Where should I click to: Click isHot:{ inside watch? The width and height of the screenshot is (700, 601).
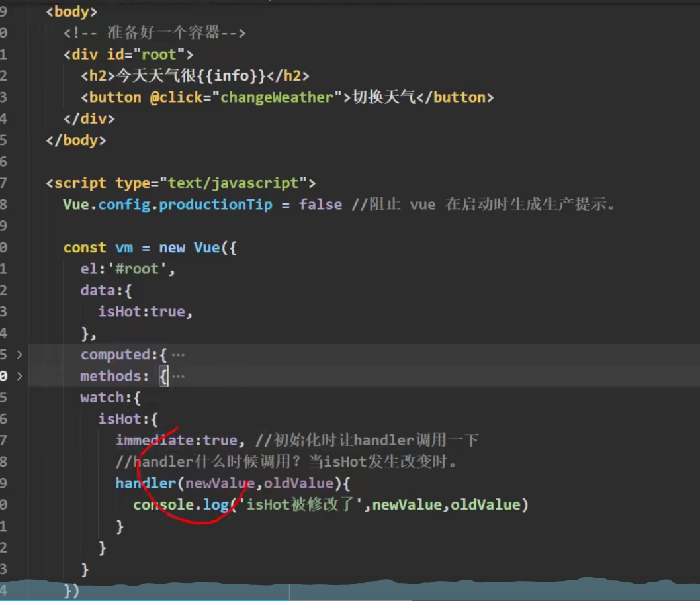click(128, 419)
